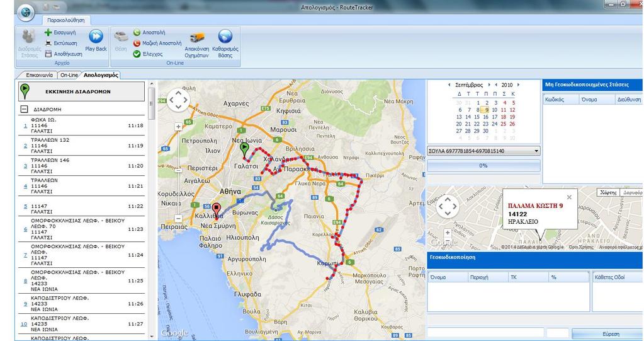
Task: Click the Κωδικός column header
Action: tap(560, 100)
